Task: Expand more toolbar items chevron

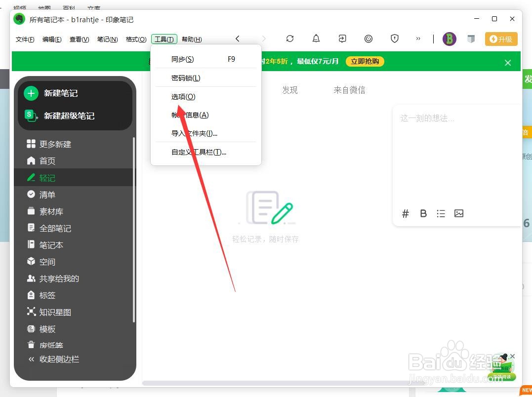Action: click(418, 39)
